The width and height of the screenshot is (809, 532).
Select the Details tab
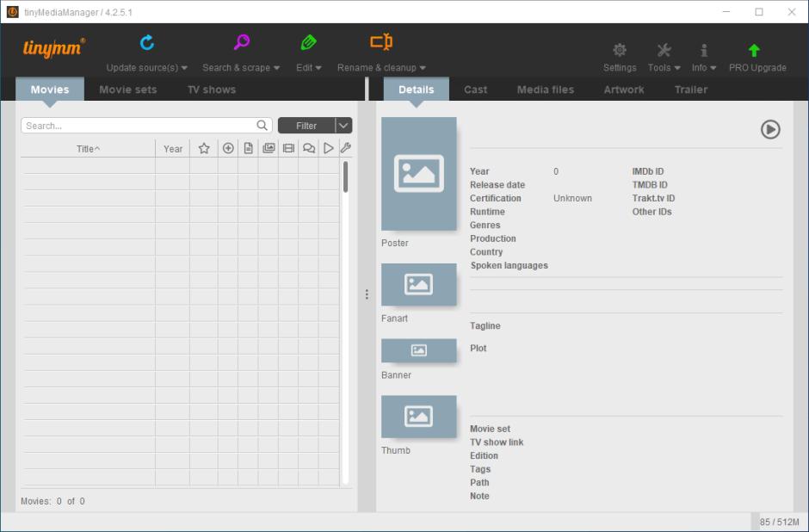[416, 90]
